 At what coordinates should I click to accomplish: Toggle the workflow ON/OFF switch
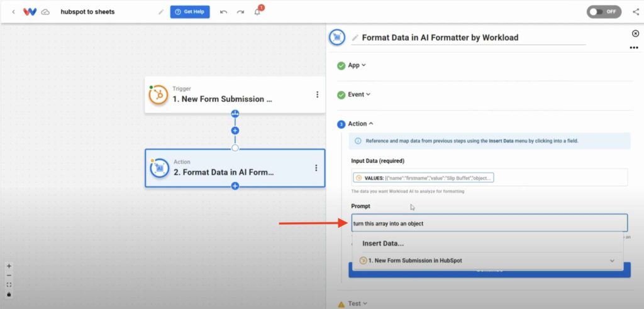coord(604,11)
